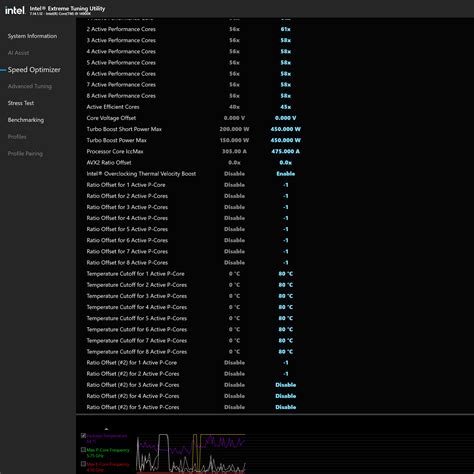
Task: Click the up arrow above the monitor list
Action: coord(106,429)
